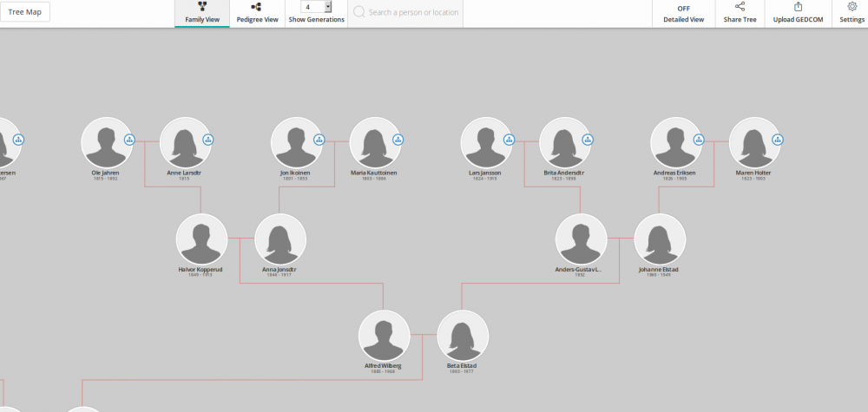
Task: Click the tree badge next to Maren Holter
Action: tap(778, 140)
